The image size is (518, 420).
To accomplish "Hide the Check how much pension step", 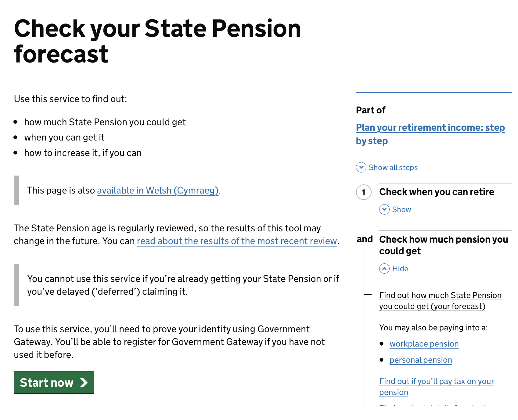I will [x=400, y=269].
